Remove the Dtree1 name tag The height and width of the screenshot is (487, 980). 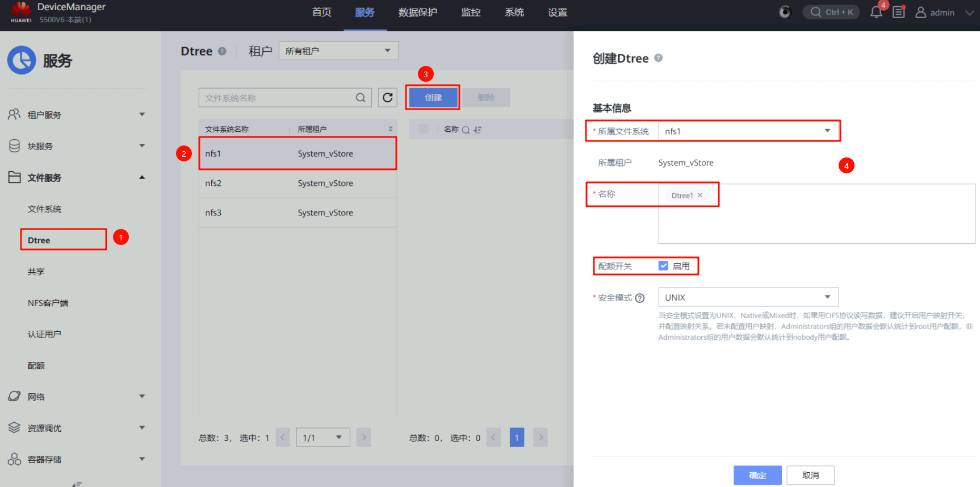pos(700,195)
